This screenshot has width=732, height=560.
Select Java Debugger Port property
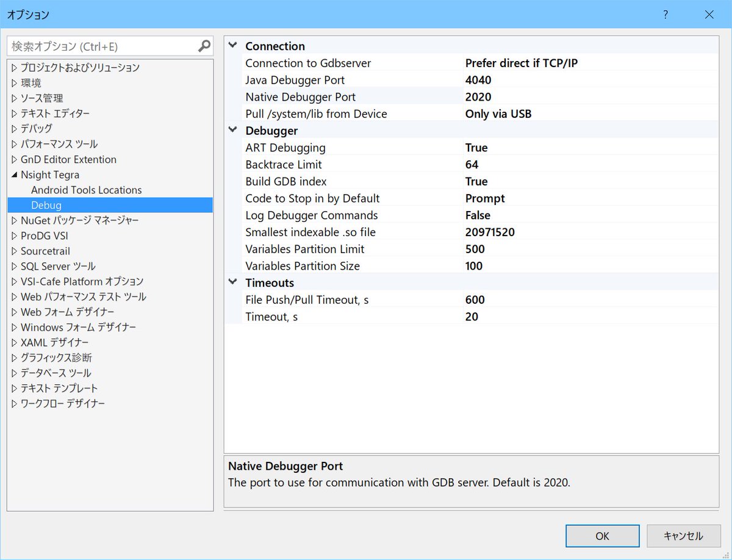pyautogui.click(x=295, y=80)
